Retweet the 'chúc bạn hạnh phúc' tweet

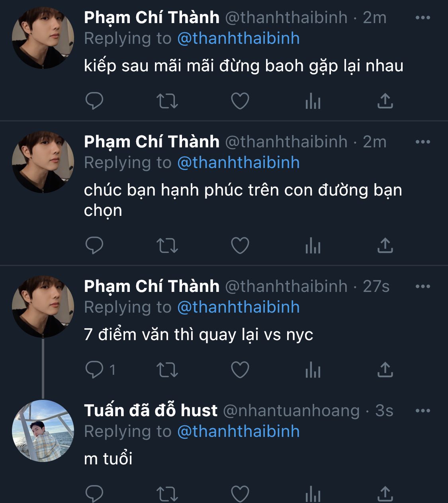coord(167,245)
